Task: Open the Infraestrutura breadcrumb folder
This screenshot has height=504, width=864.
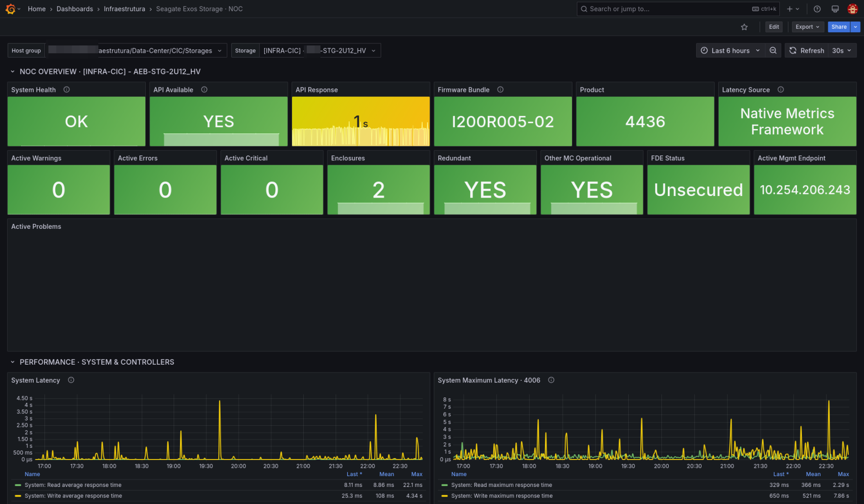Action: pos(124,9)
